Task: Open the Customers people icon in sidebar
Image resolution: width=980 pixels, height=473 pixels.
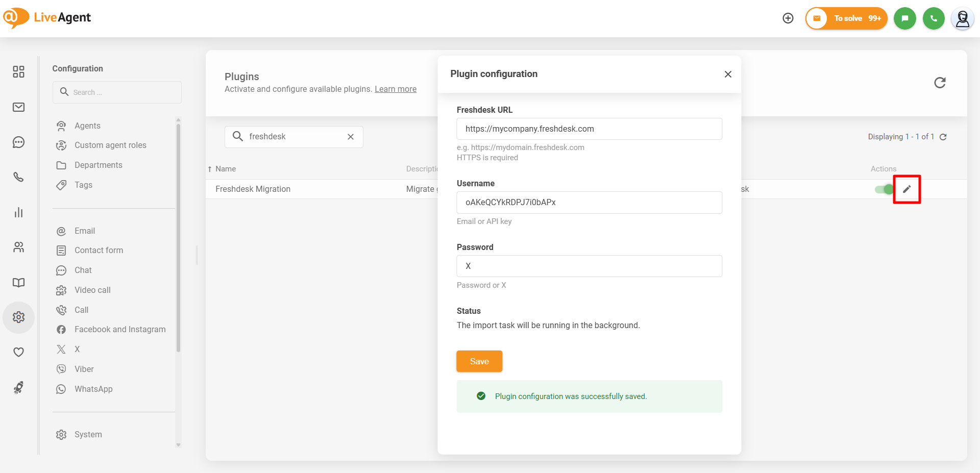Action: [x=19, y=247]
